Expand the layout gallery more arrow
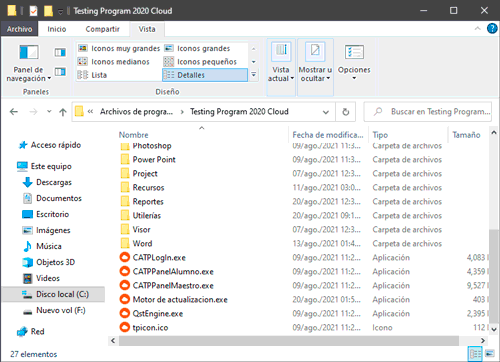 coord(254,75)
